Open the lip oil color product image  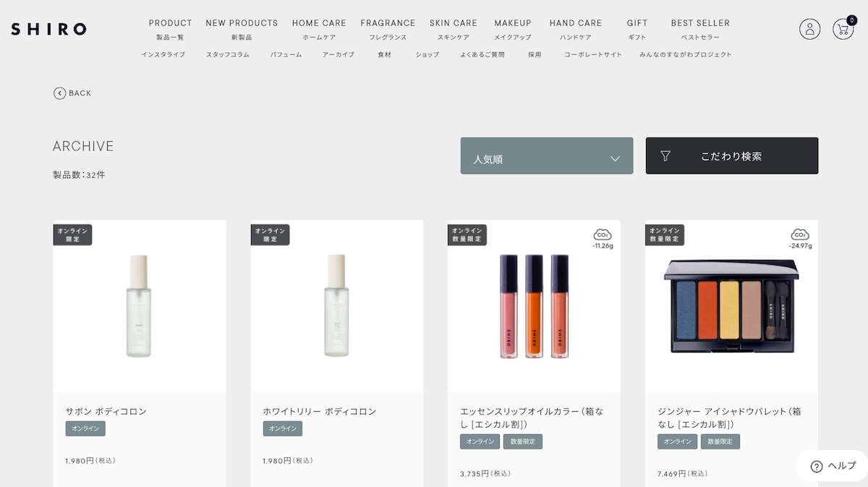click(534, 306)
